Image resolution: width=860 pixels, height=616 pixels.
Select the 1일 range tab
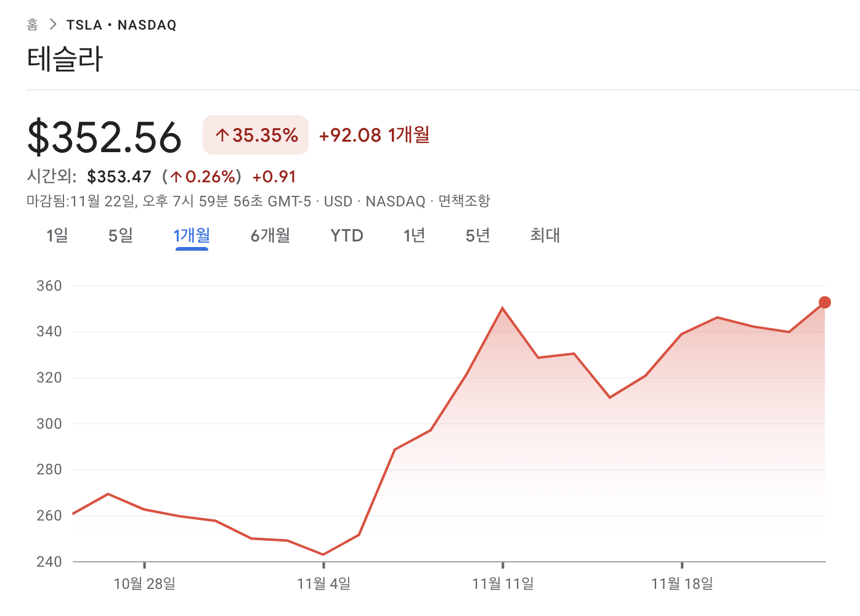tap(57, 235)
